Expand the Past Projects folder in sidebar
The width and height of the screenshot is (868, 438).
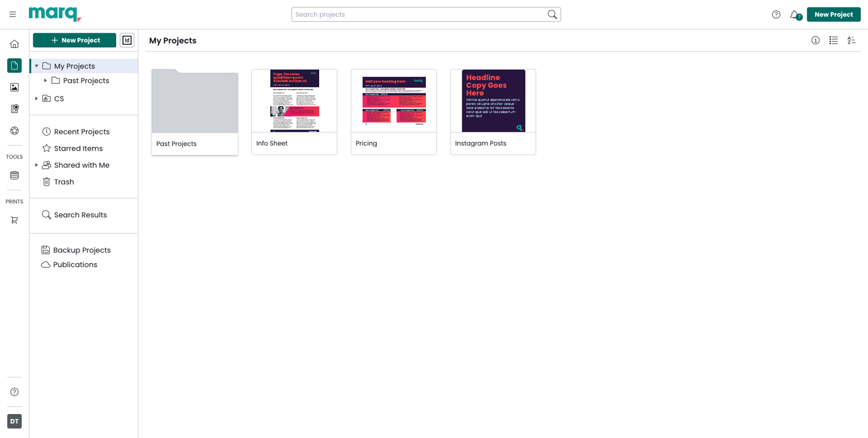(x=44, y=80)
